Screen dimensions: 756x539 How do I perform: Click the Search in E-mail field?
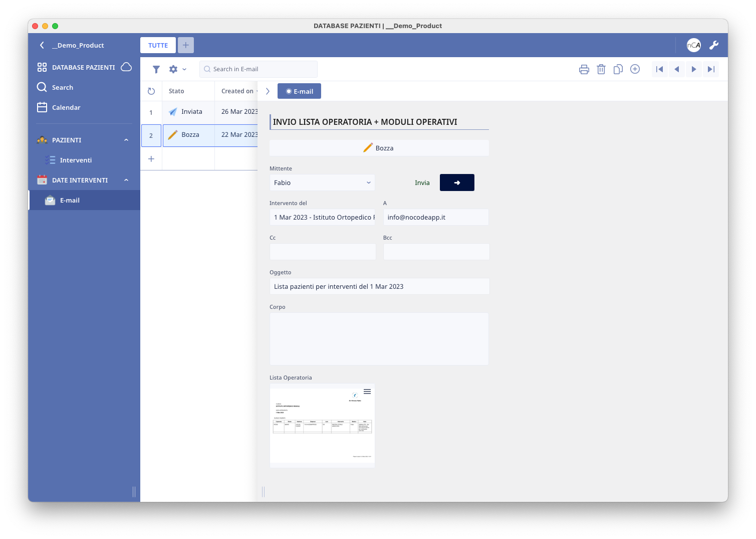pyautogui.click(x=259, y=69)
